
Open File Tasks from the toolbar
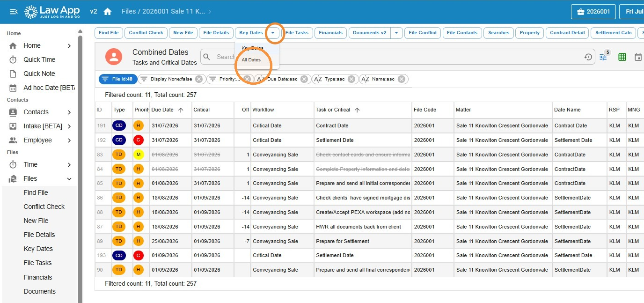297,33
